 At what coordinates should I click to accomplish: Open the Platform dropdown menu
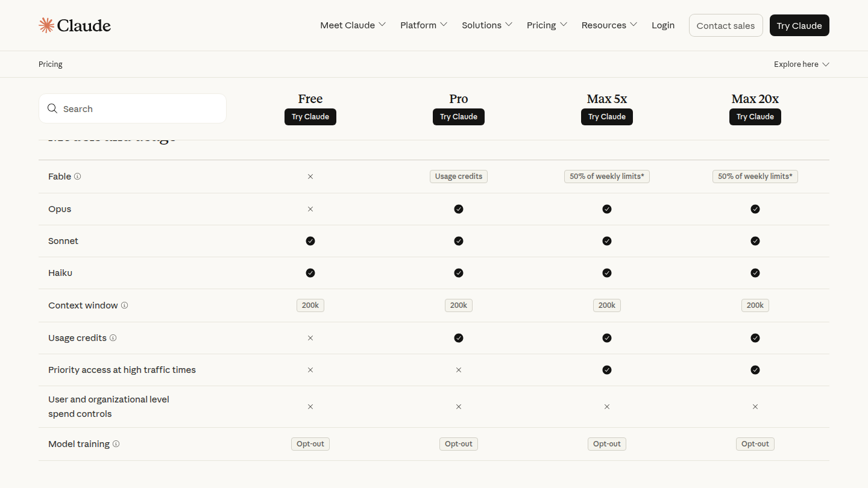point(424,25)
